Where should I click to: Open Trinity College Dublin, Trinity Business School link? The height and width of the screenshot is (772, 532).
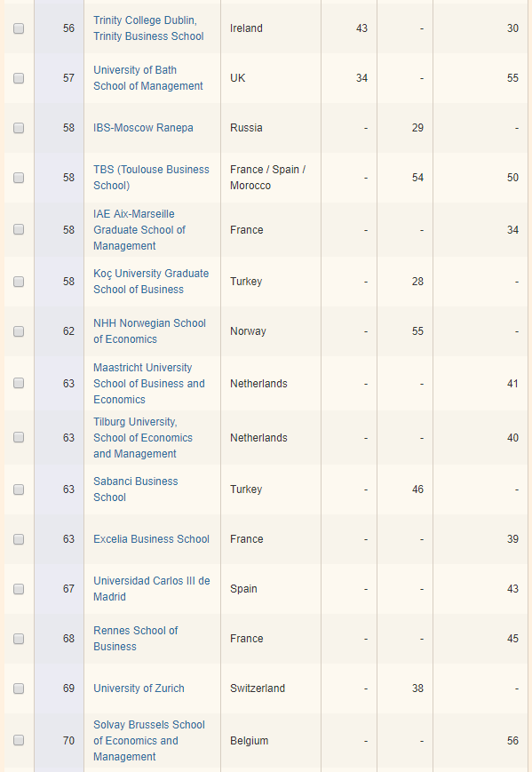tap(148, 28)
